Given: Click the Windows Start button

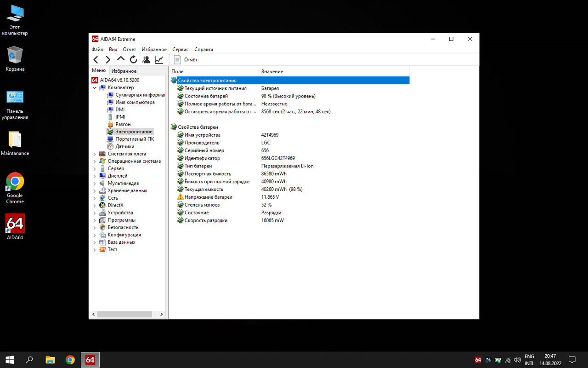Looking at the screenshot, I should 9,360.
